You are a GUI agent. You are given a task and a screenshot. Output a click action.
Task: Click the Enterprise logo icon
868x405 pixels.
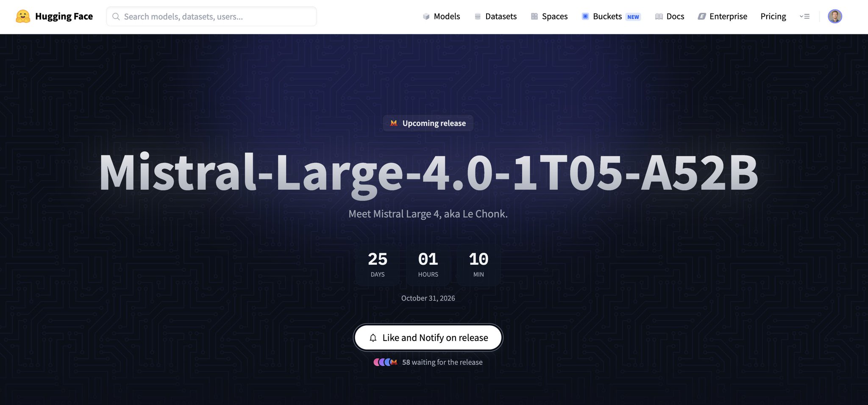coord(702,17)
